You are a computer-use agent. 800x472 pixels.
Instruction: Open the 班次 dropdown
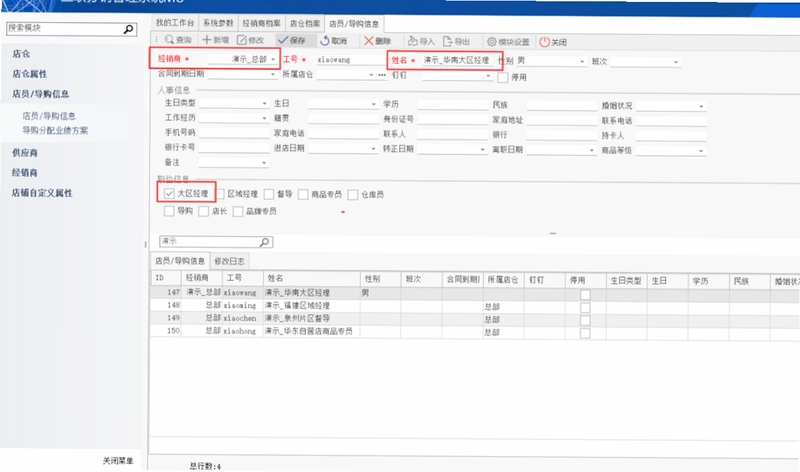676,62
